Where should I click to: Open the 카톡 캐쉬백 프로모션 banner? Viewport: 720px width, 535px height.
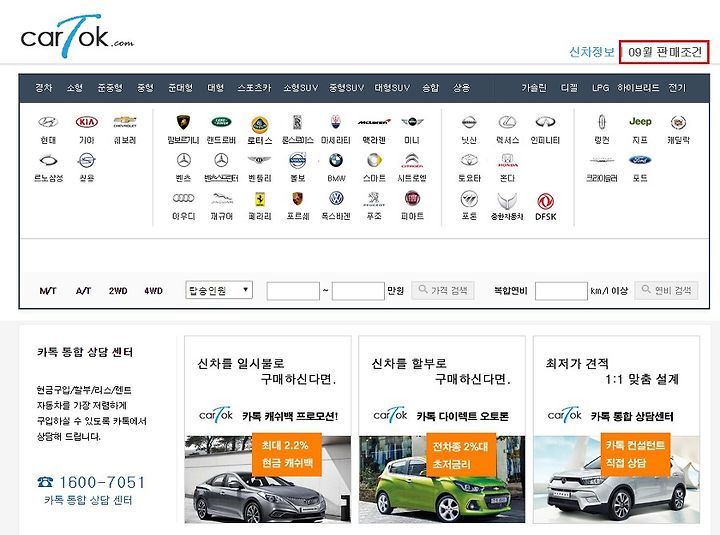coord(268,429)
